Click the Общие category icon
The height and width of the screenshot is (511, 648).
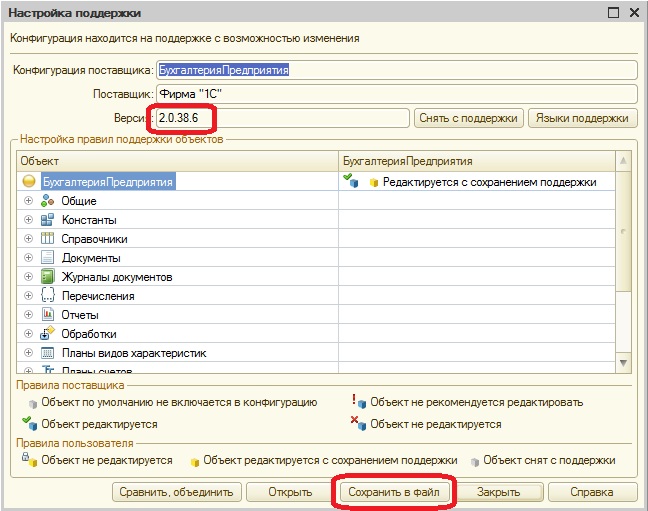coord(48,201)
